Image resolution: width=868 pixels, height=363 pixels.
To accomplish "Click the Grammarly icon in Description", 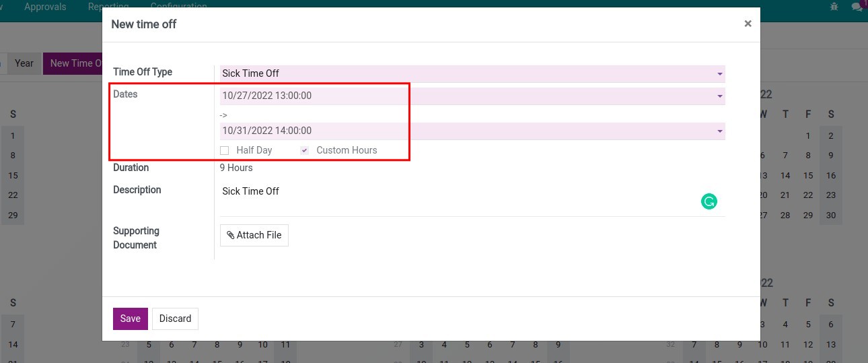I will [x=709, y=201].
